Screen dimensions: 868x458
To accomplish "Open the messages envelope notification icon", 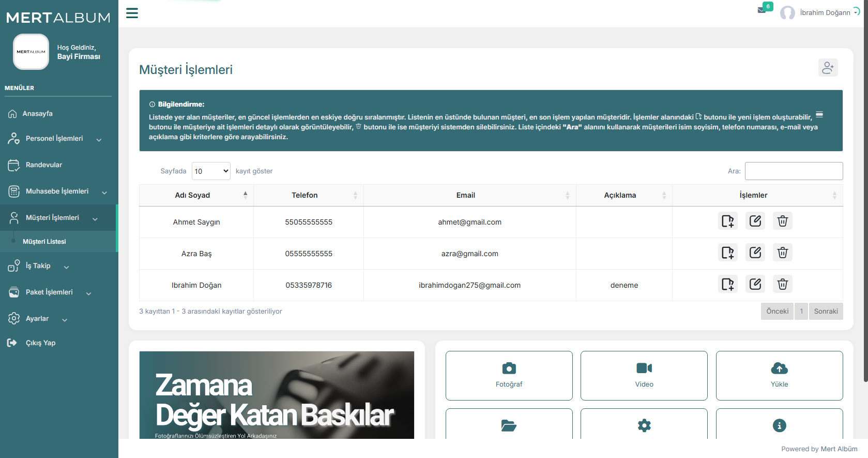I will (x=762, y=10).
